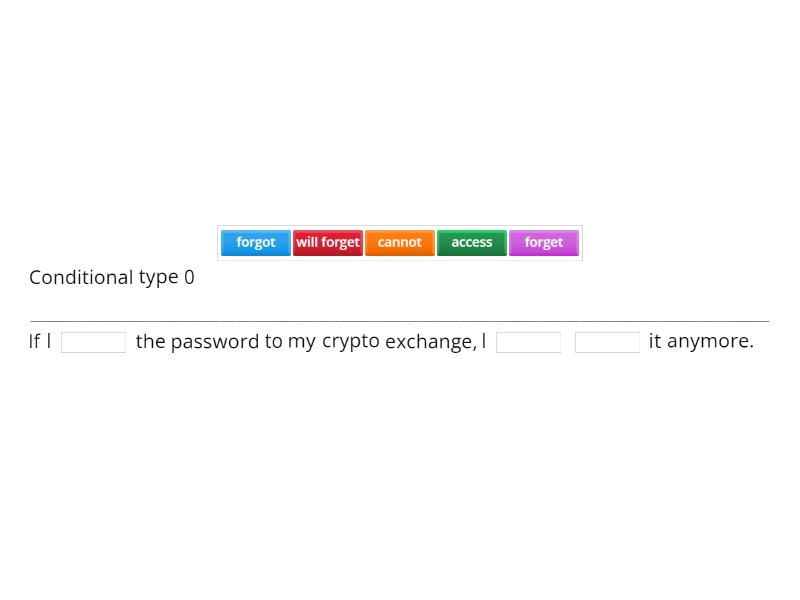The image size is (800, 600).
Task: Click the word "password" in the sentence
Action: click(215, 341)
